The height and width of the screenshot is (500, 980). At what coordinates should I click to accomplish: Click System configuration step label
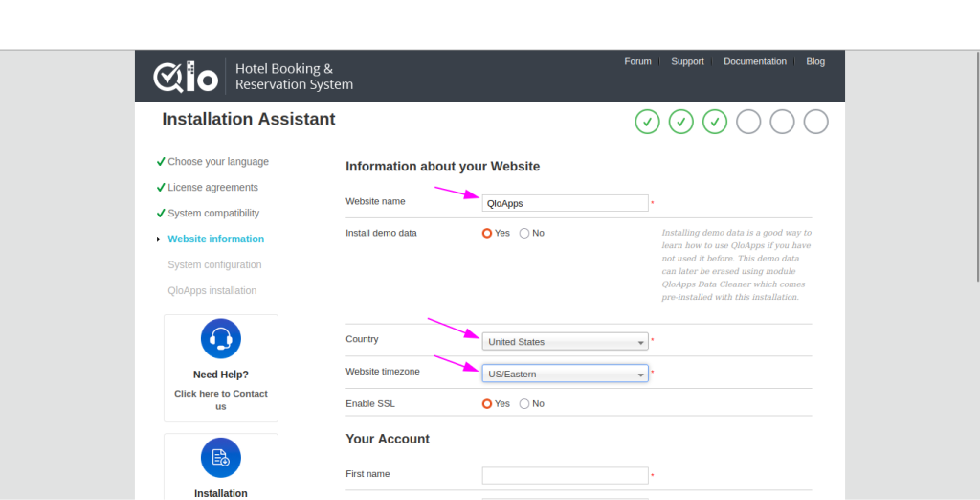coord(214,264)
